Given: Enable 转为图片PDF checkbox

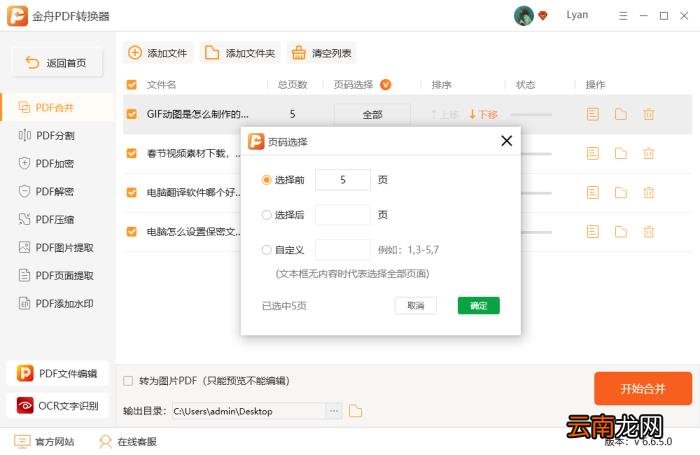Looking at the screenshot, I should (x=128, y=381).
